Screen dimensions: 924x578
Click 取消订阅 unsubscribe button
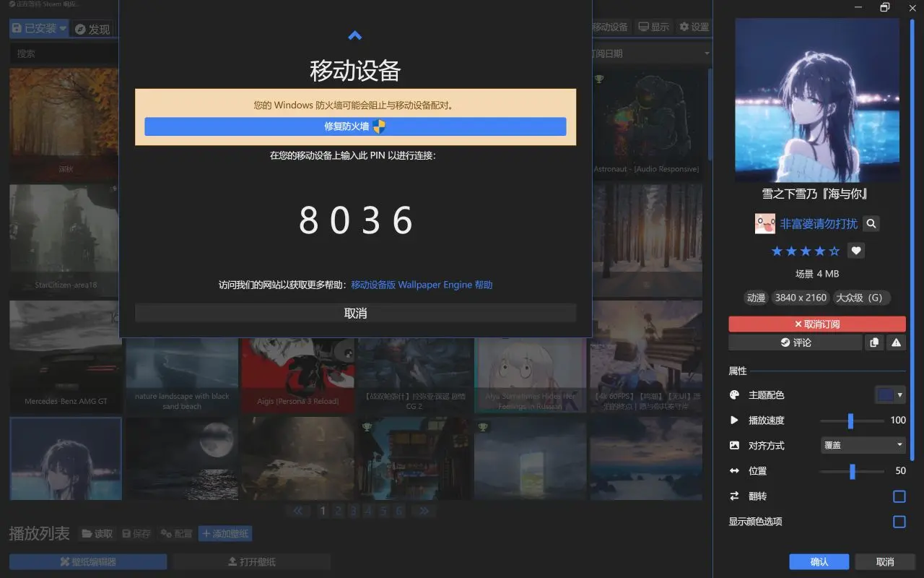click(x=817, y=324)
